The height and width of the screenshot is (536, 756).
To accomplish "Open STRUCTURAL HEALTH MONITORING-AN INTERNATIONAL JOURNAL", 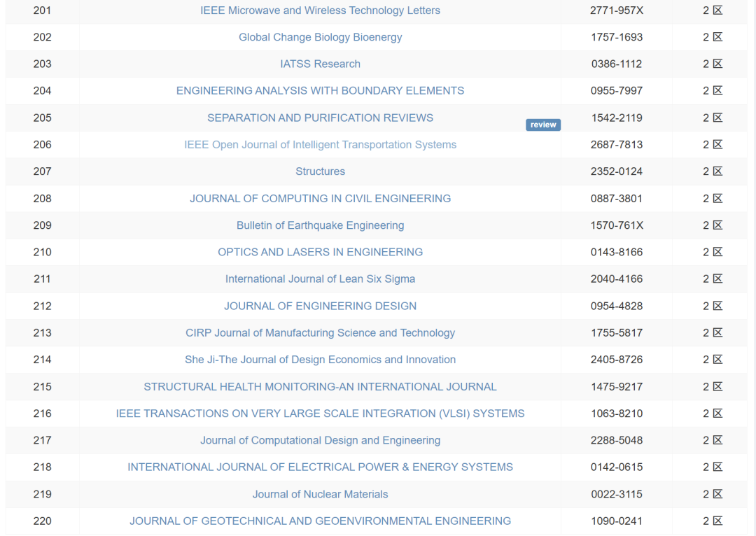I will (x=320, y=386).
